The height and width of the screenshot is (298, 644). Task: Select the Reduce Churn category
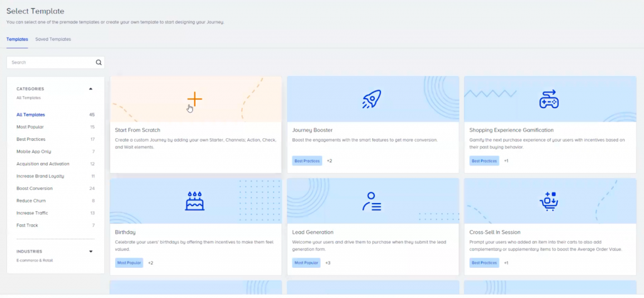31,201
